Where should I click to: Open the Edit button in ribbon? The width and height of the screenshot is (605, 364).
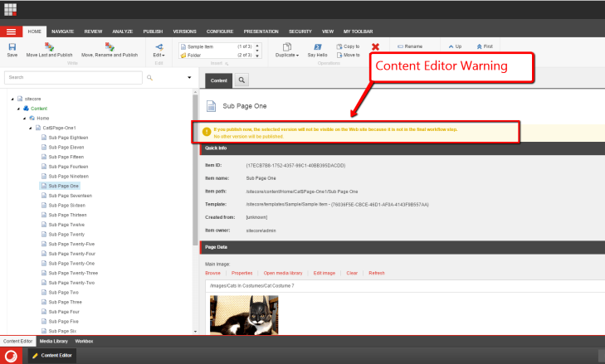point(159,51)
